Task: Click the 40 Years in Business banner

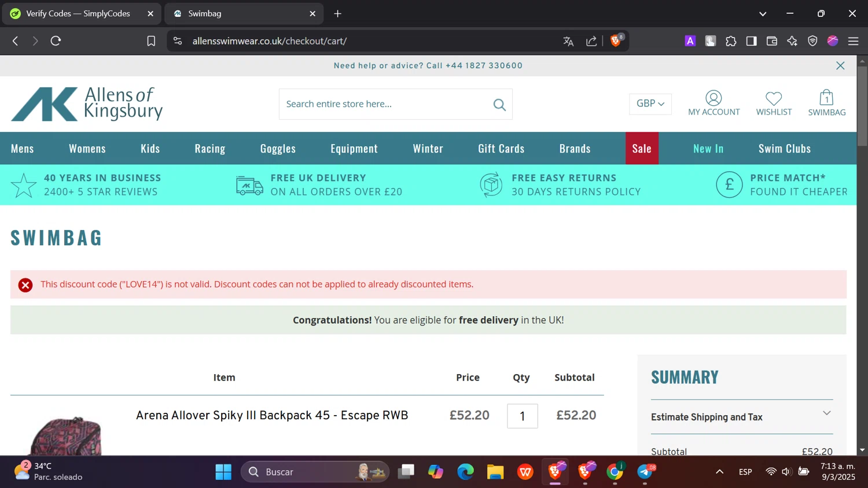Action: [x=86, y=185]
